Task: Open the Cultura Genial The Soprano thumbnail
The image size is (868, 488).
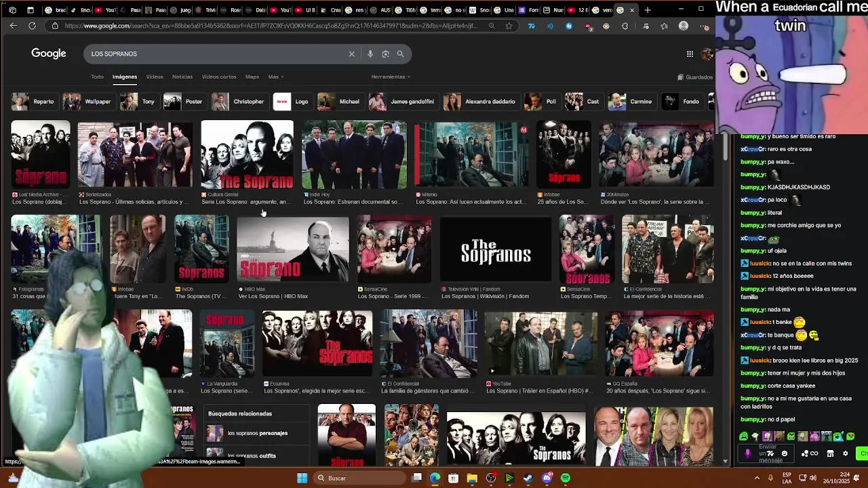Action: [x=248, y=155]
